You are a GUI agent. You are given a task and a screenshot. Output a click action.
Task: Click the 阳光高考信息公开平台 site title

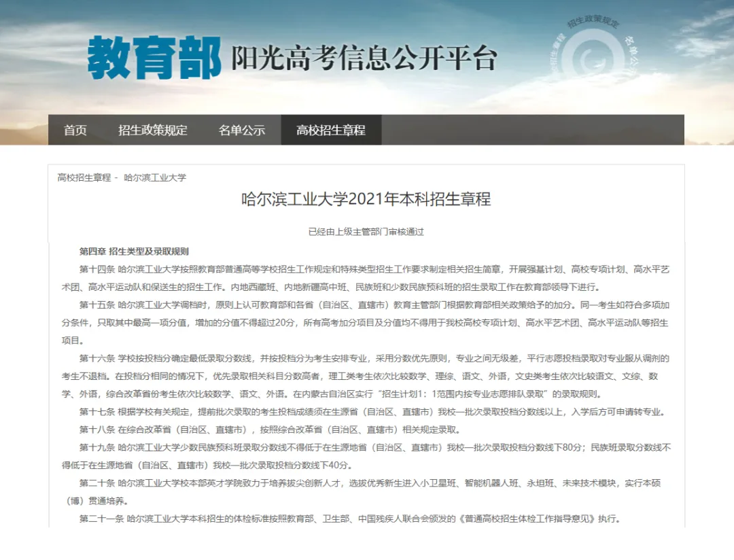pos(366,59)
